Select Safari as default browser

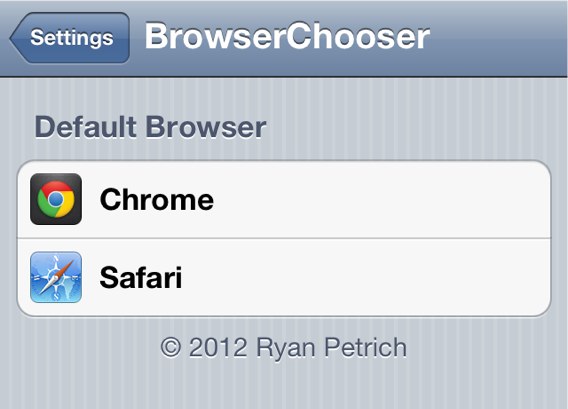(284, 277)
